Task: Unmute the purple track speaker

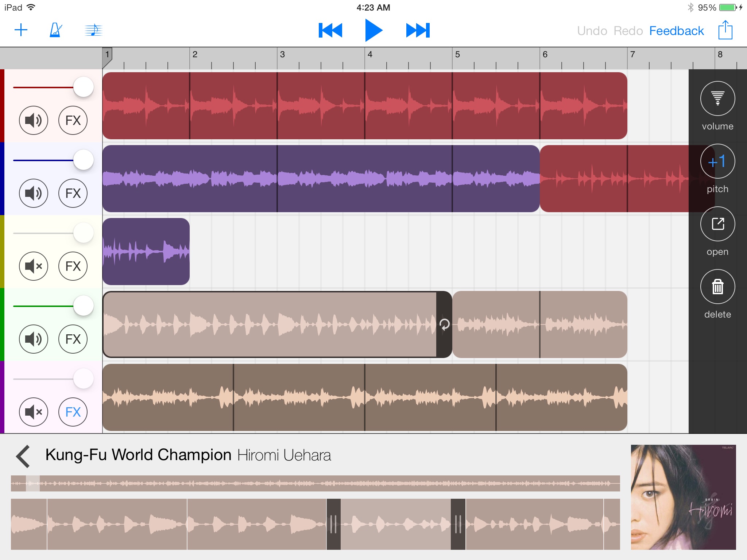Action: click(34, 412)
